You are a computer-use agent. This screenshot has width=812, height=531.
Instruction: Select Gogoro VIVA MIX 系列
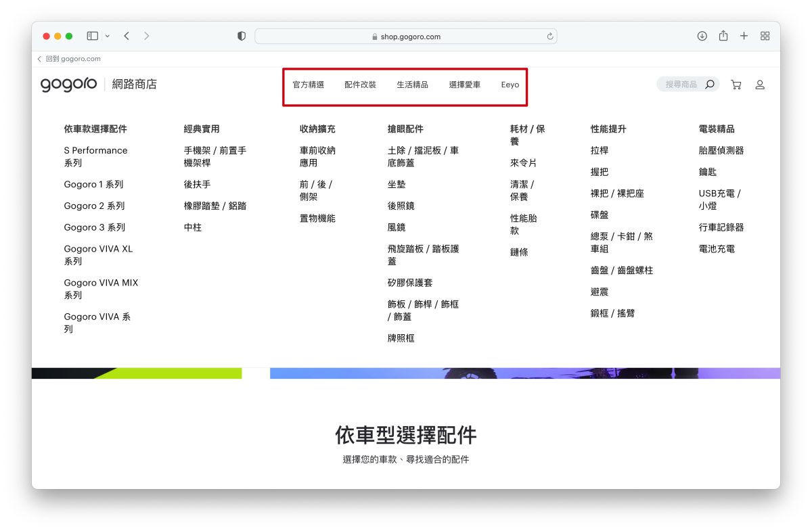pos(101,289)
